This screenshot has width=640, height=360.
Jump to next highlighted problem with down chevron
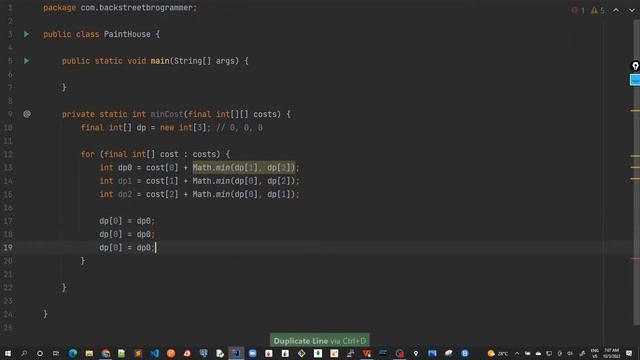631,10
